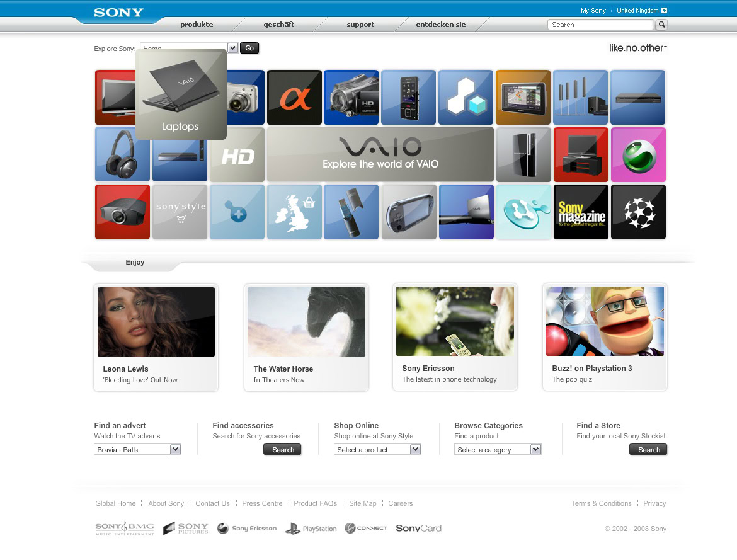
Task: Open The Water Horse promo thumbnail
Action: point(307,322)
